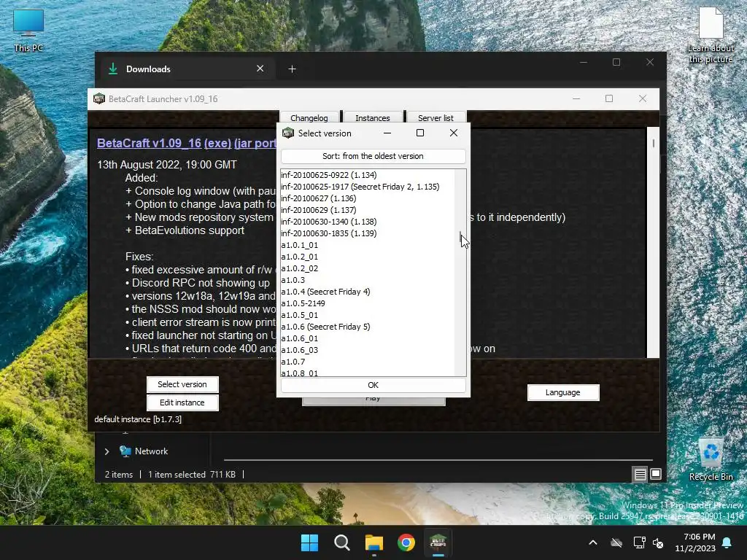Click the BetaCraft Launcher title bar icon
Screen dimensions: 747x560
(99, 98)
